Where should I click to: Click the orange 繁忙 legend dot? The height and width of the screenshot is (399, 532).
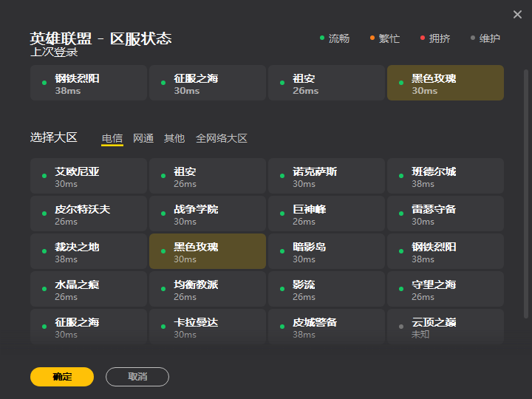click(x=372, y=38)
